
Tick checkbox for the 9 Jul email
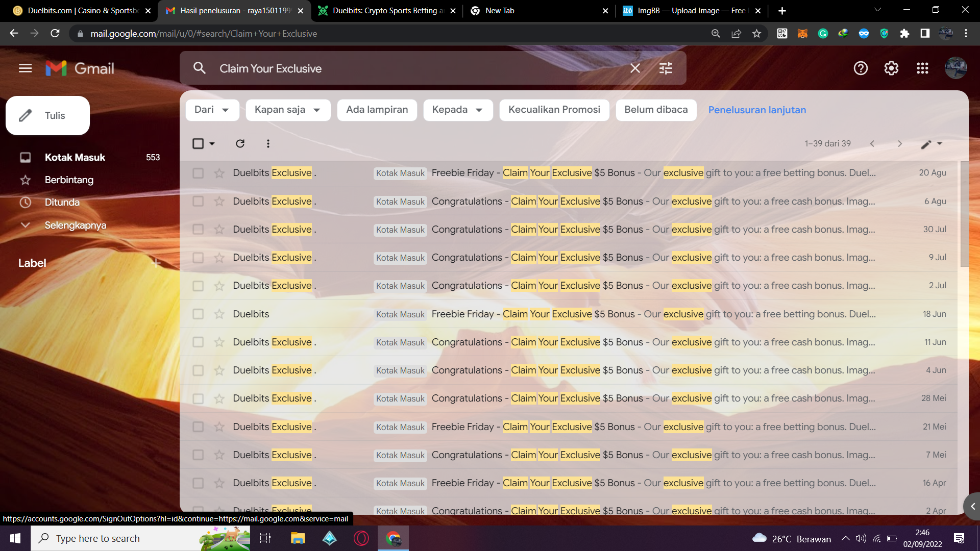point(198,258)
